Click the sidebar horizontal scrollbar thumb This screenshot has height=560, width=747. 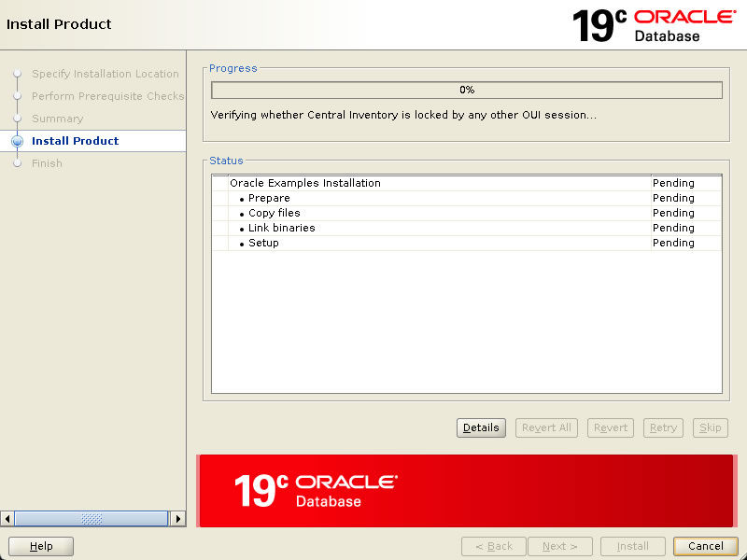[91, 519]
